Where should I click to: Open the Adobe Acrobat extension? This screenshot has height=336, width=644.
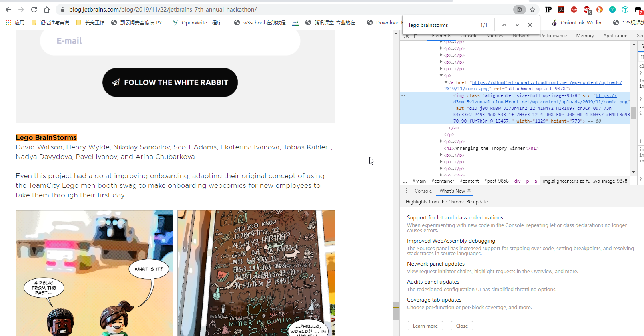(x=561, y=10)
